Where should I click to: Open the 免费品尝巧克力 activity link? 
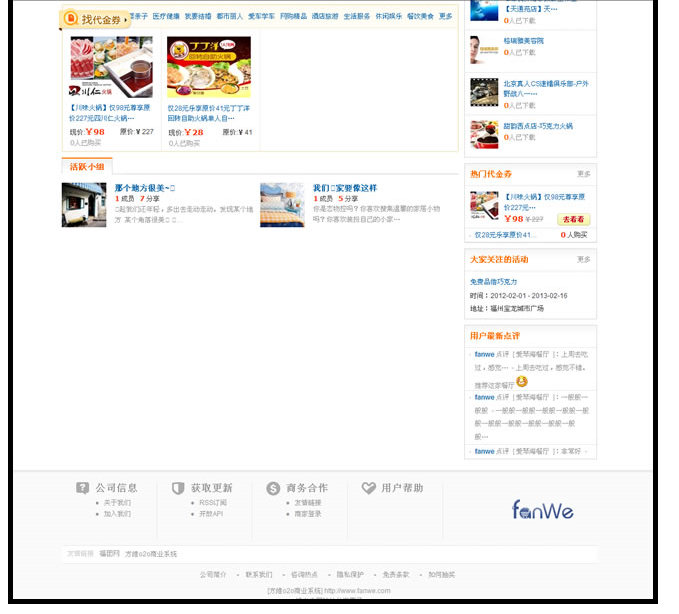point(494,282)
